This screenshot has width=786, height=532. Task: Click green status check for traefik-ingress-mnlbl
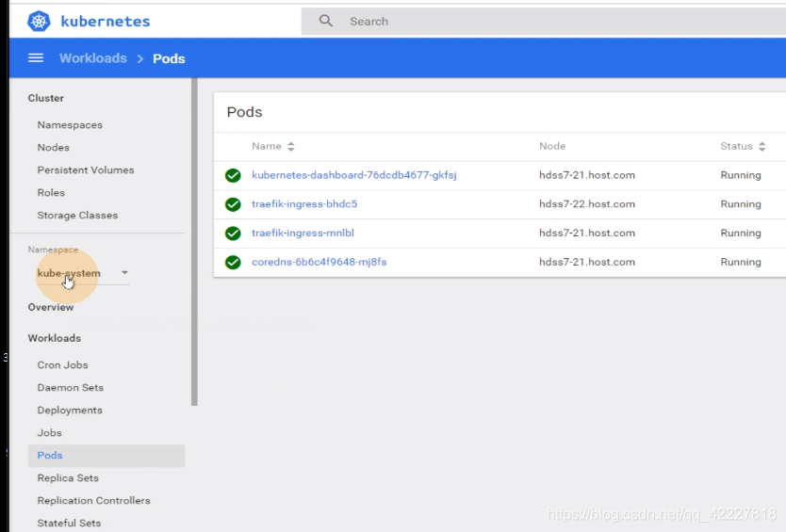coord(233,234)
